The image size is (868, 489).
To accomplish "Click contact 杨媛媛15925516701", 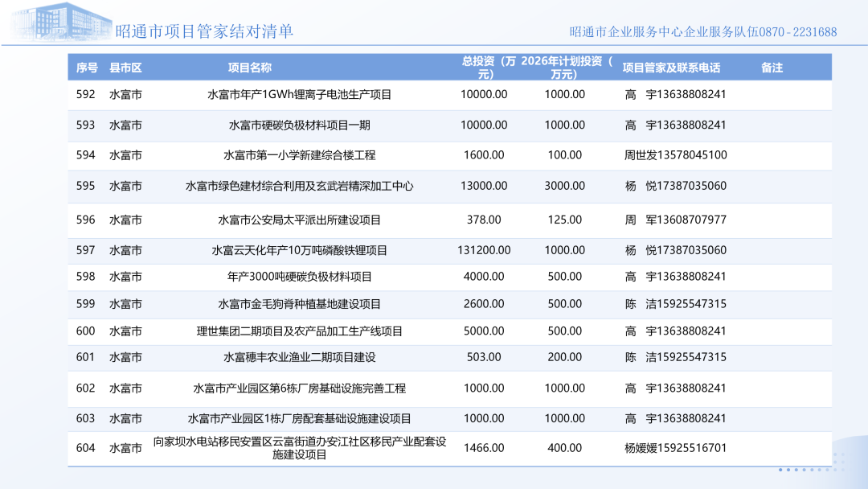I will [675, 448].
